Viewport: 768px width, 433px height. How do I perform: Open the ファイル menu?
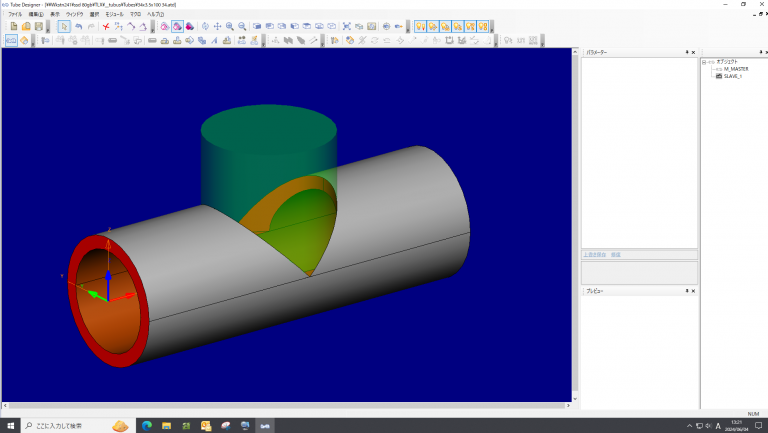click(15, 14)
